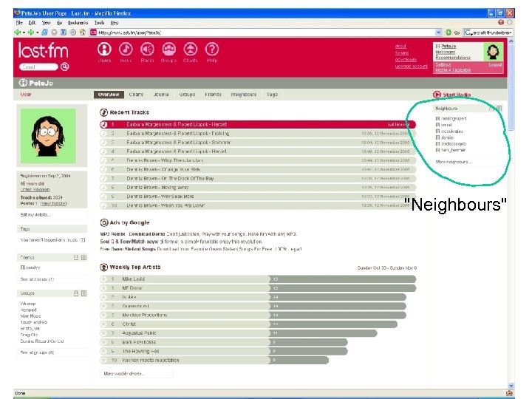Image resolution: width=532 pixels, height=399 pixels.
Task: Click the Firefox Back arrow
Action: click(17, 33)
